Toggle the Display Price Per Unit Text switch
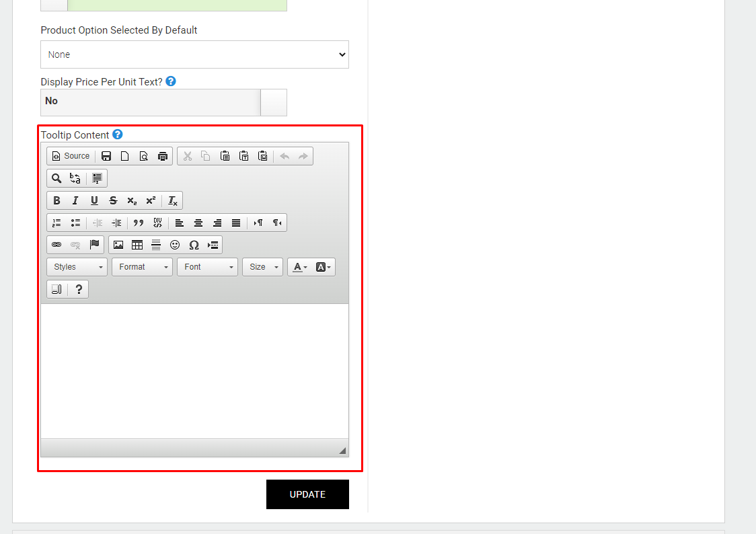 pos(163,102)
